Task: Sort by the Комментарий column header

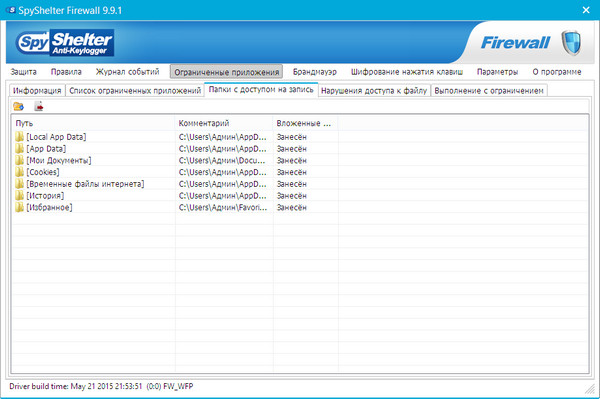Action: (224, 123)
